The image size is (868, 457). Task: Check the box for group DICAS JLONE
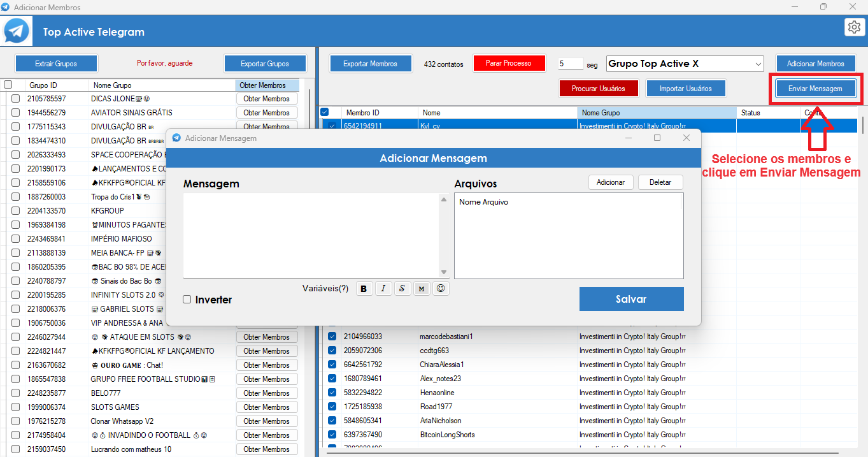point(15,99)
